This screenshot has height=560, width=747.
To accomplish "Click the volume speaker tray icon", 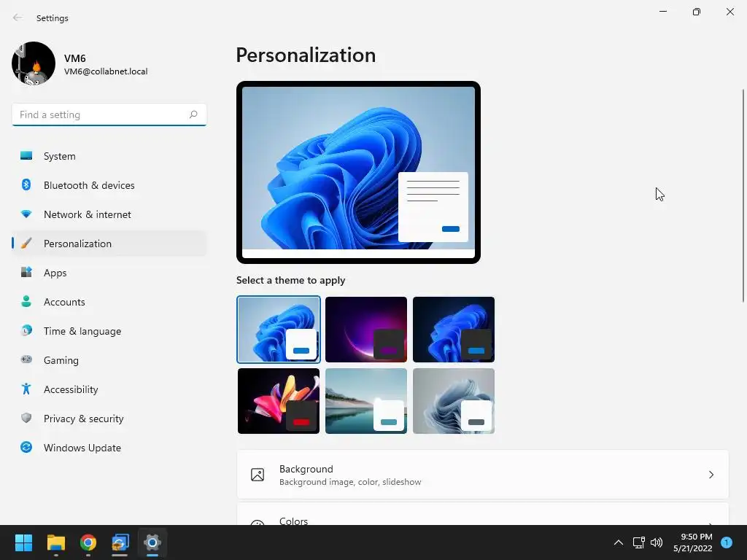I will point(657,542).
